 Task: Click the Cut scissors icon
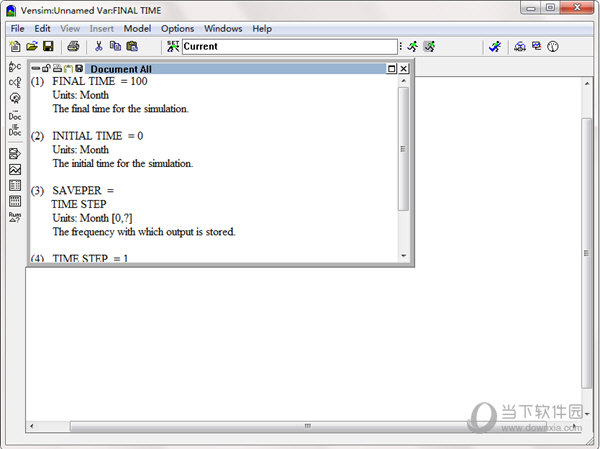(x=99, y=47)
